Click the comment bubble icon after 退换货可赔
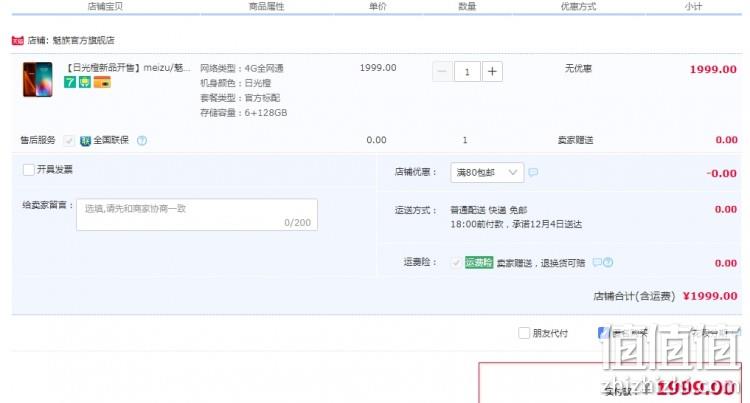 pyautogui.click(x=597, y=262)
